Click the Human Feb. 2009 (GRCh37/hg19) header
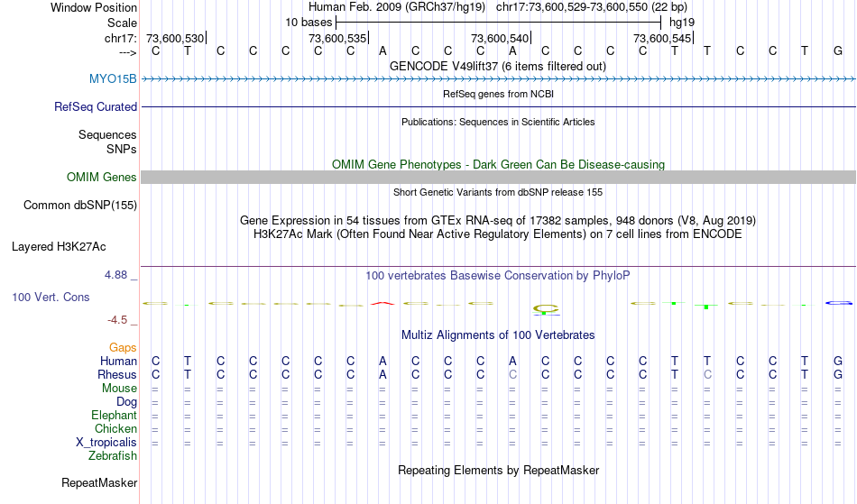The image size is (857, 504). coord(397,7)
